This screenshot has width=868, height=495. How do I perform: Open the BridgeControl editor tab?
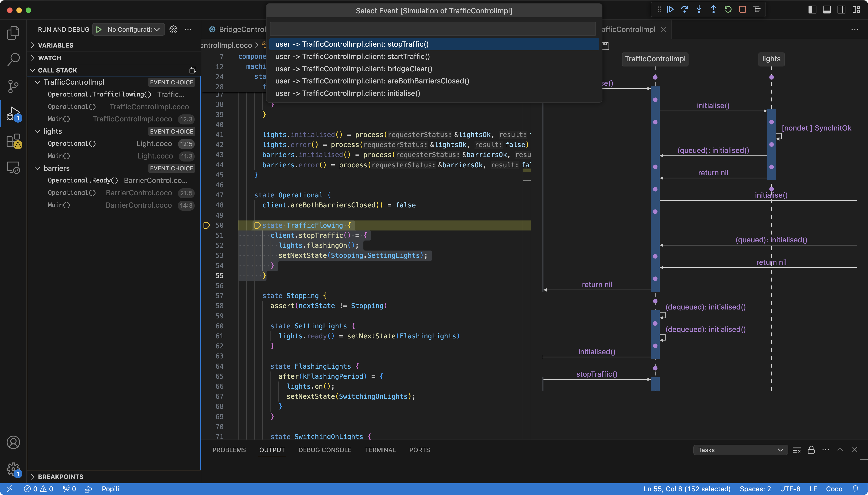point(237,30)
